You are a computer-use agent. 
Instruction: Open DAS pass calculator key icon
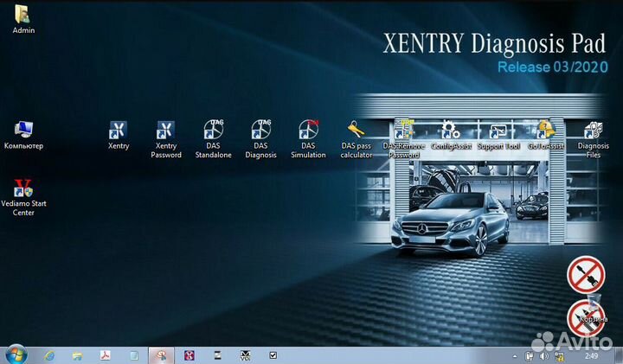(x=356, y=131)
